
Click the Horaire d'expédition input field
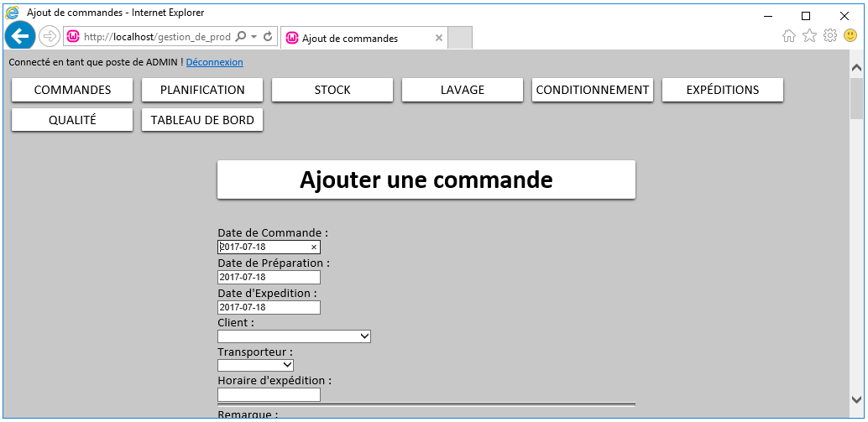pyautogui.click(x=269, y=395)
